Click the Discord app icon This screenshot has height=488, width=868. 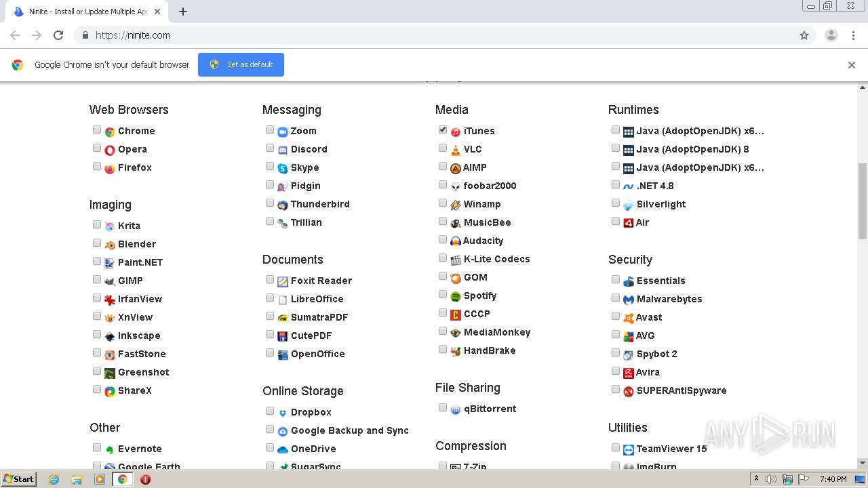click(x=283, y=150)
